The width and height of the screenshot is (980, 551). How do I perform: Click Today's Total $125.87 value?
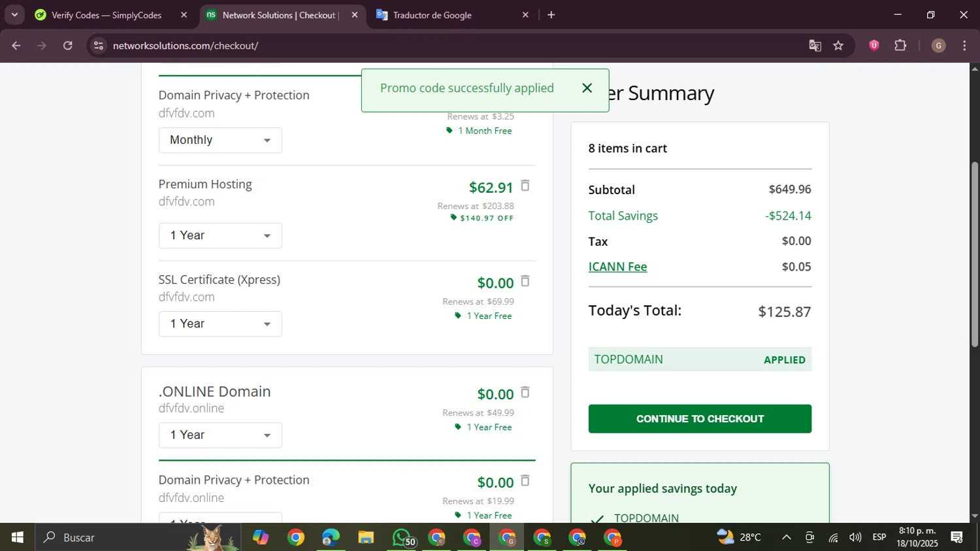(785, 311)
